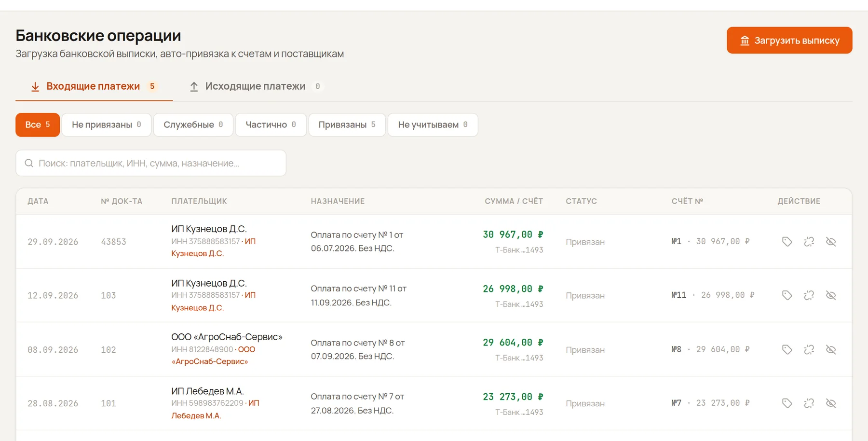868x441 pixels.
Task: Click the СТАТУС column header
Action: 581,201
